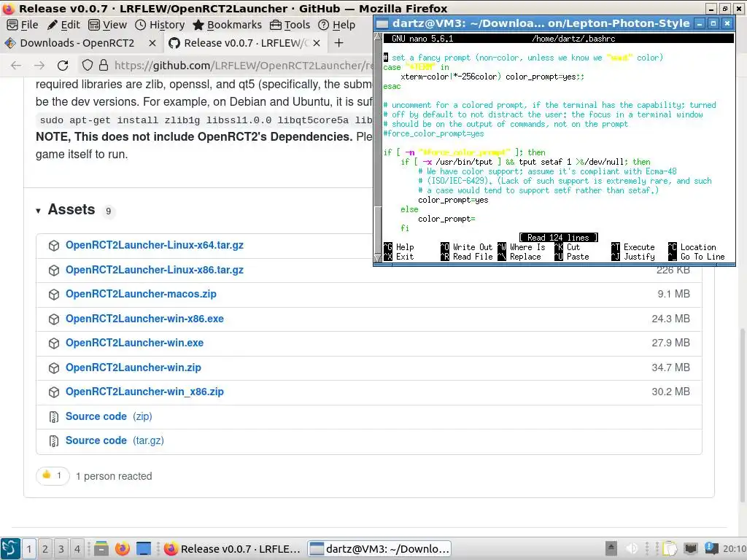Open the volume speaker tray icon
This screenshot has height=560, width=747.
tap(632, 548)
